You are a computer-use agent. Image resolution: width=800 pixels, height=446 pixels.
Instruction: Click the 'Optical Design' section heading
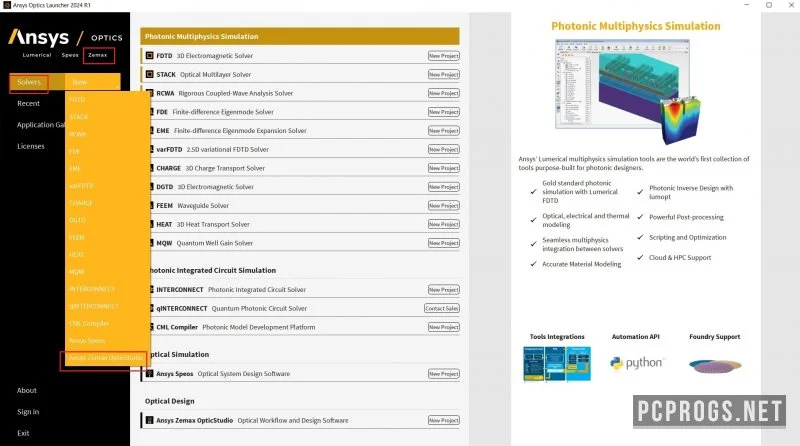(x=169, y=401)
